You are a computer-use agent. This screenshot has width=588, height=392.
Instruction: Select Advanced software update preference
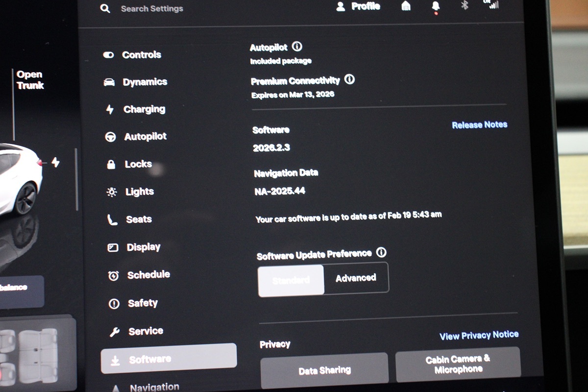coord(356,278)
